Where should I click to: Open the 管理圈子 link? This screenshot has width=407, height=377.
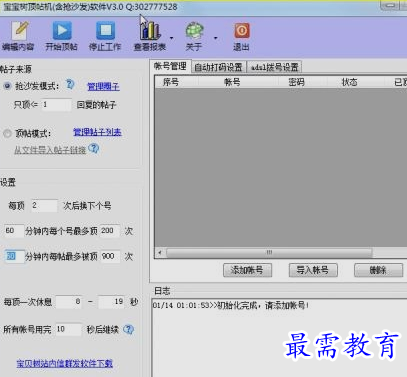[103, 86]
